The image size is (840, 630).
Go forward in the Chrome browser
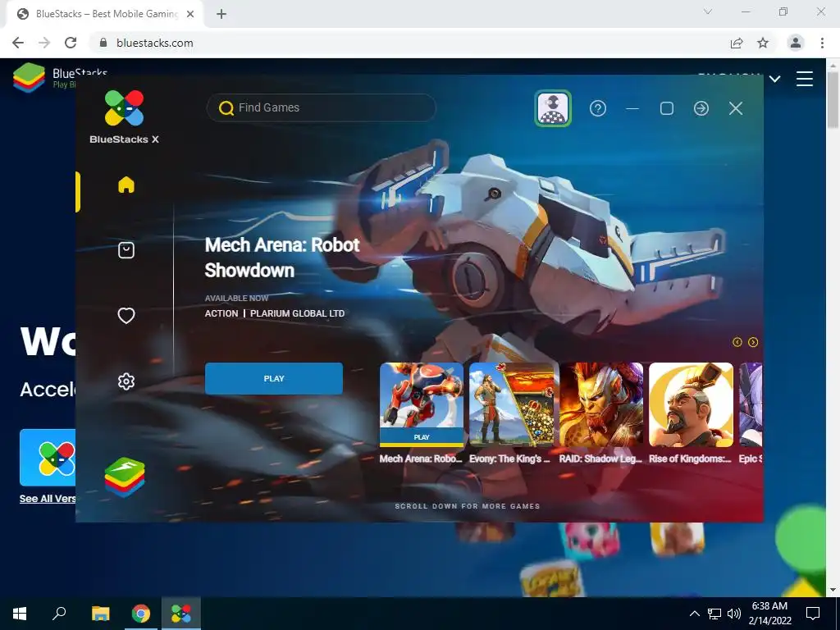tap(44, 43)
